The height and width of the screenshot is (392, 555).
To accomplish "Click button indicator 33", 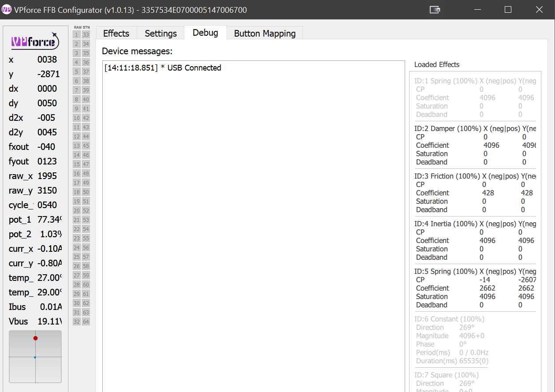I will point(86,34).
